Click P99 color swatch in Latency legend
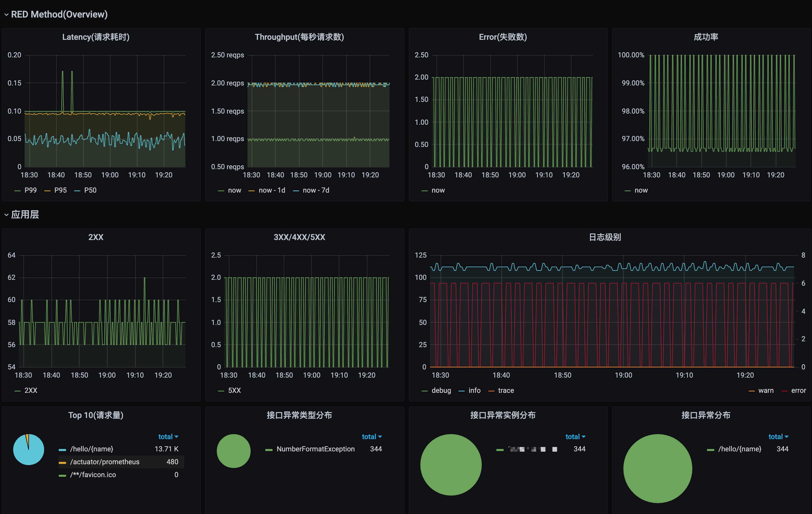This screenshot has width=812, height=514. click(18, 191)
